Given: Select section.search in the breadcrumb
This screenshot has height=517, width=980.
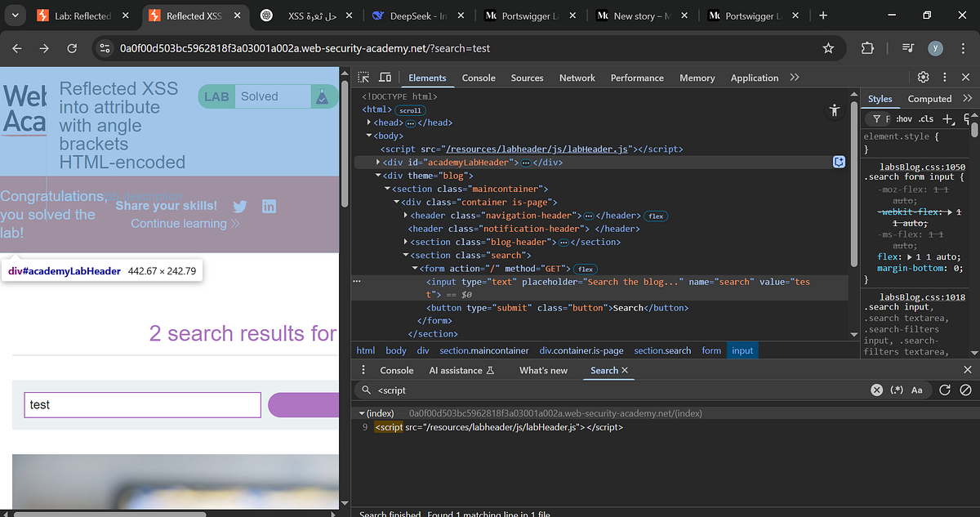Looking at the screenshot, I should (x=662, y=350).
